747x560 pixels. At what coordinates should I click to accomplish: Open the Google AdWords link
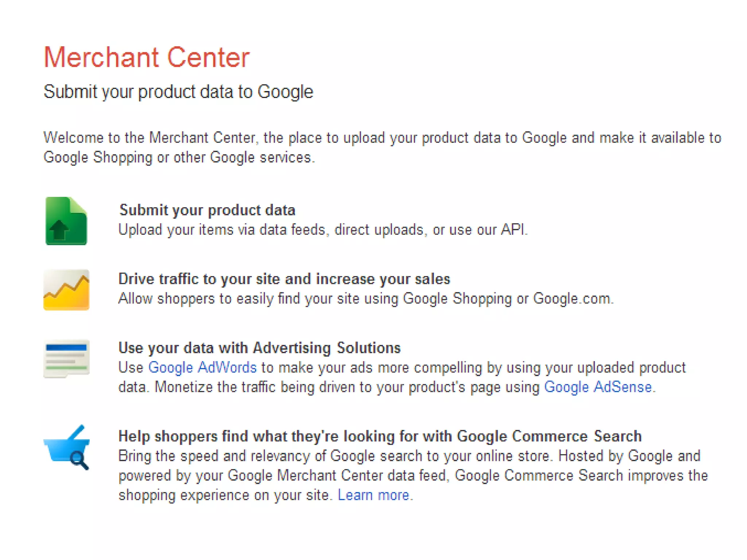click(x=202, y=367)
